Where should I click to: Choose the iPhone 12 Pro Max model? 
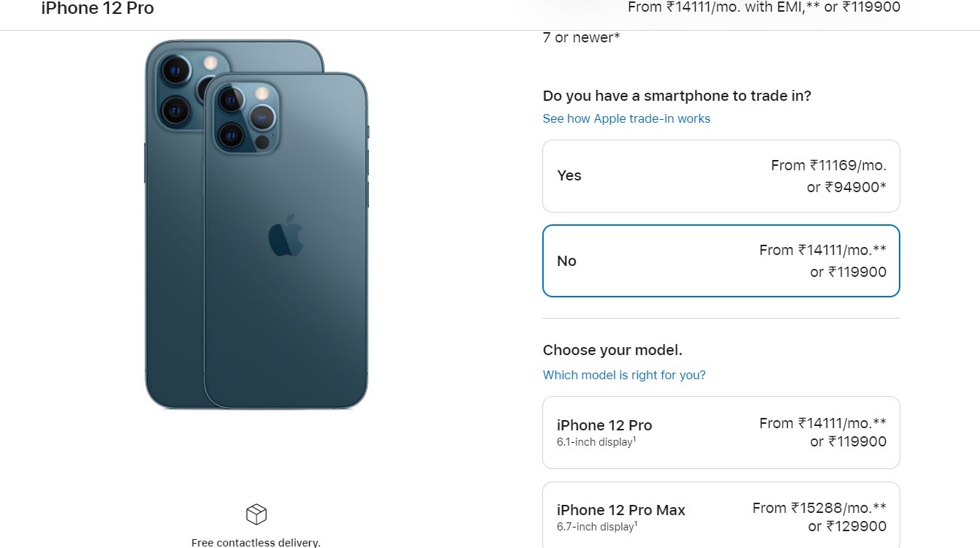[x=721, y=515]
